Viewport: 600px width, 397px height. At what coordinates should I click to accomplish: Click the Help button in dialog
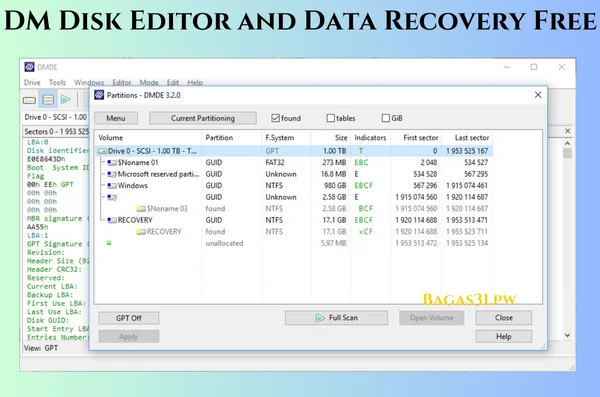[504, 337]
